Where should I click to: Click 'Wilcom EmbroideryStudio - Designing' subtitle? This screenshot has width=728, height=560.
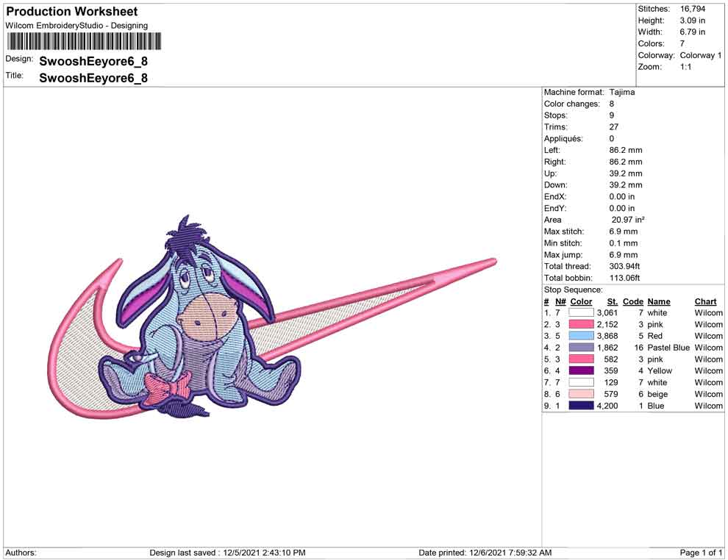click(x=76, y=26)
